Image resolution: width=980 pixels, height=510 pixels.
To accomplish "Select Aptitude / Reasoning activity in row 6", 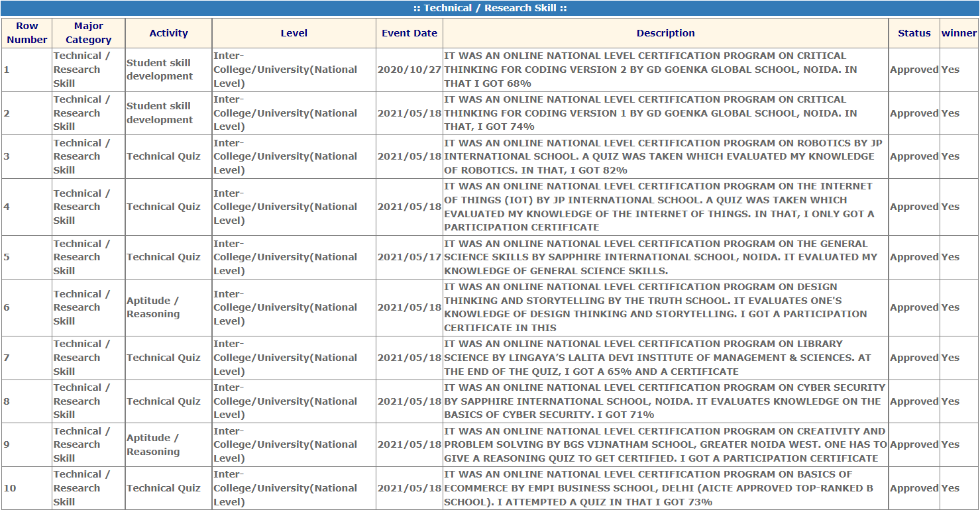I will point(153,307).
